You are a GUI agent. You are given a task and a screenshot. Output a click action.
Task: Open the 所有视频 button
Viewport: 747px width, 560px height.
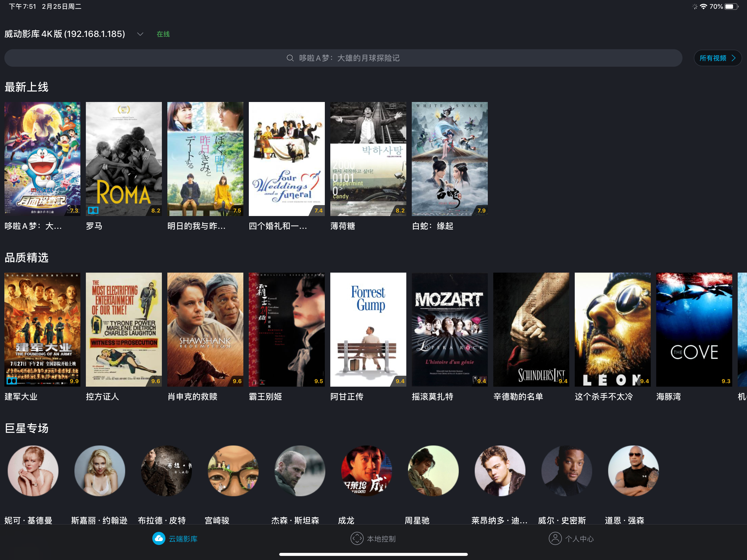718,58
